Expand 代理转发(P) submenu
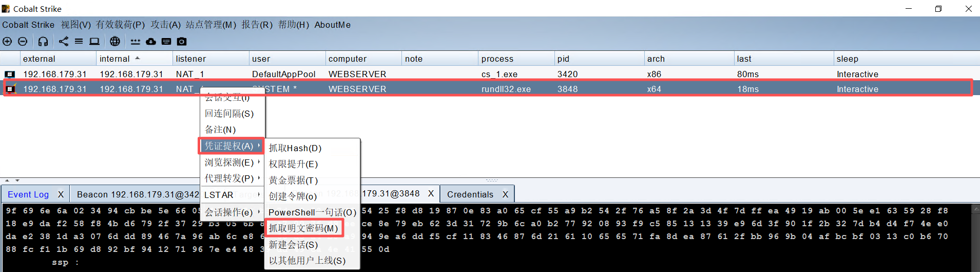This screenshot has width=980, height=272. pos(232,178)
